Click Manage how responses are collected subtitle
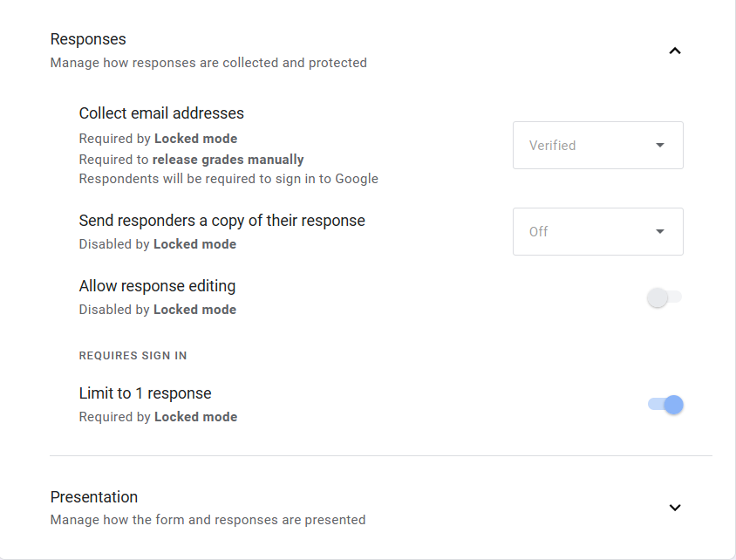Screen dimensions: 736x560 (x=208, y=63)
